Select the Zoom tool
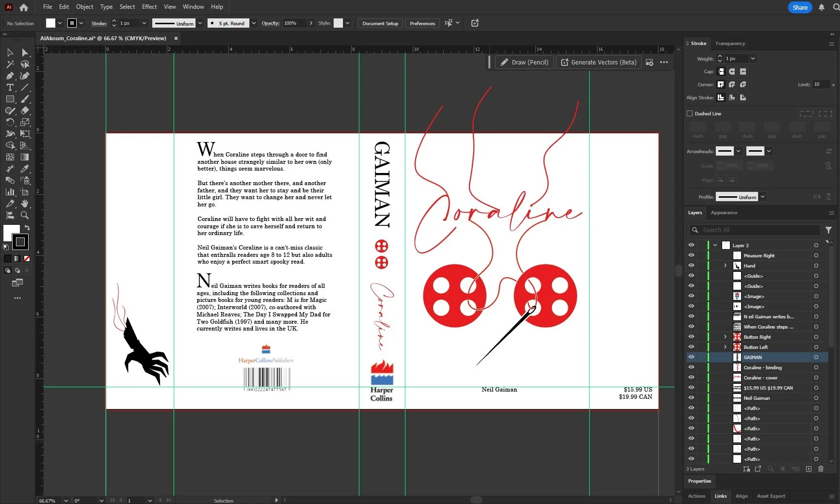Viewport: 840px width, 504px height. tap(25, 215)
